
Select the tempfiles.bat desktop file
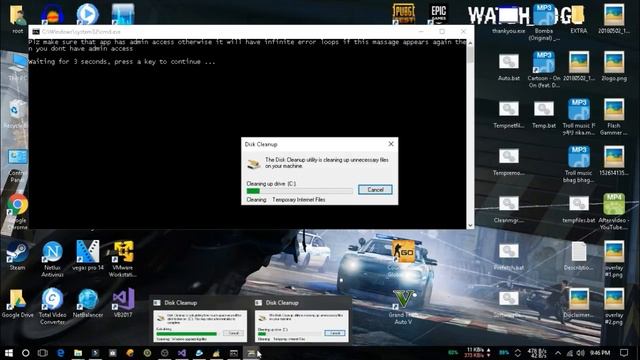tap(579, 209)
